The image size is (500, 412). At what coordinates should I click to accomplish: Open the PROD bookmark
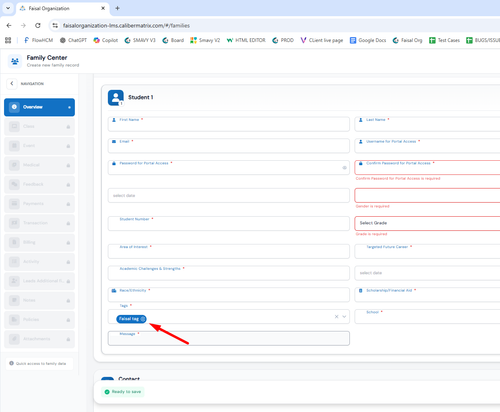(x=283, y=40)
